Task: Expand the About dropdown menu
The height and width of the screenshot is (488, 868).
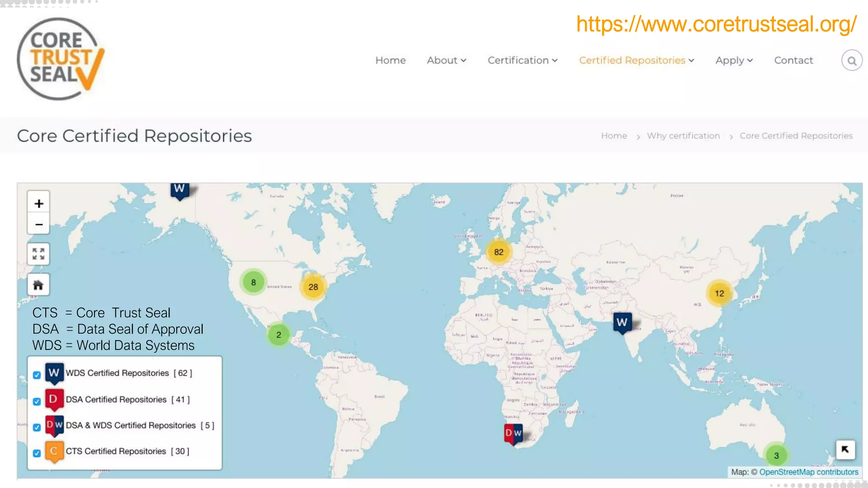Action: pyautogui.click(x=446, y=60)
